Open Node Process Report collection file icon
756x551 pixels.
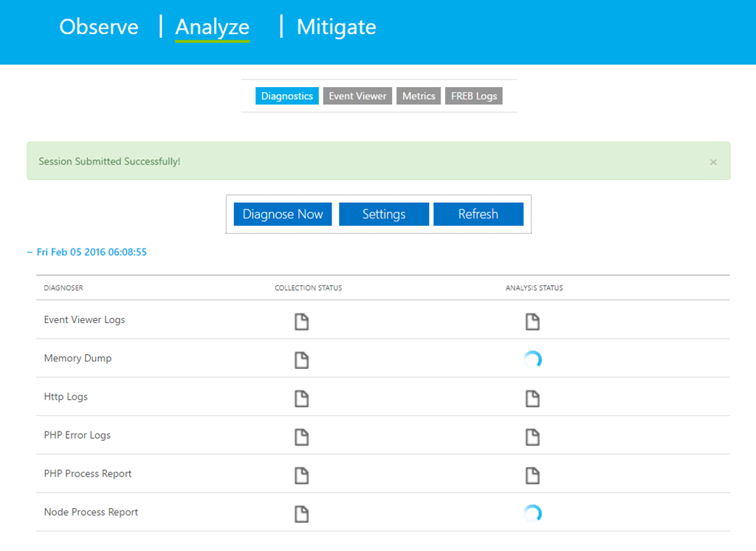(301, 513)
